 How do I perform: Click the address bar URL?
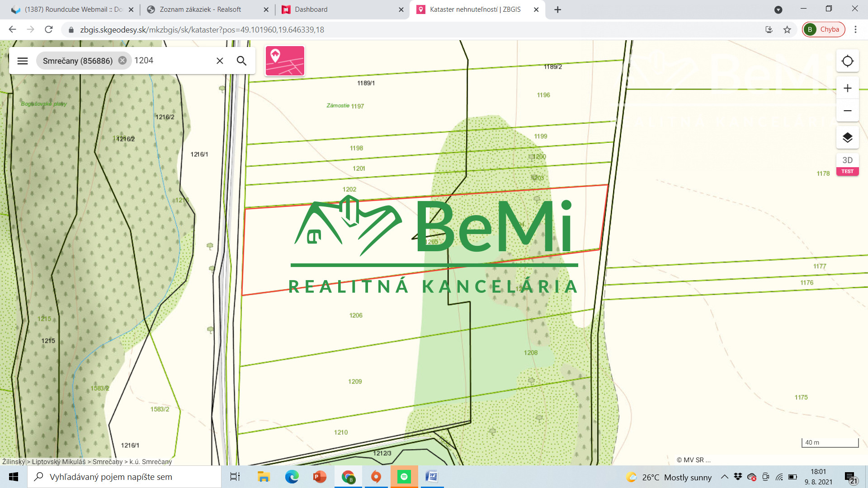pyautogui.click(x=202, y=30)
